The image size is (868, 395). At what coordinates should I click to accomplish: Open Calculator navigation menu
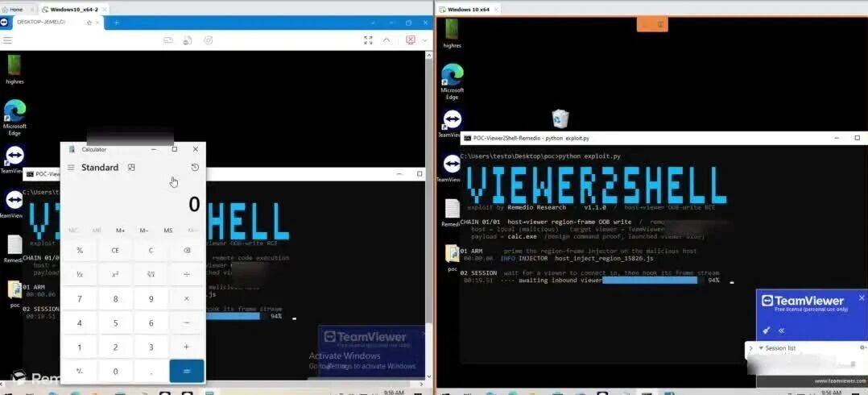tap(71, 168)
